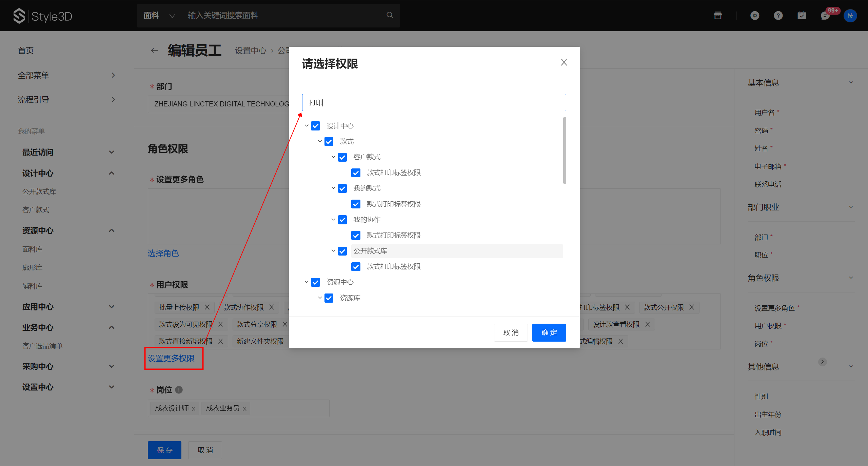The height and width of the screenshot is (466, 868).
Task: Collapse the 我的协作 tree node
Action: click(x=333, y=220)
